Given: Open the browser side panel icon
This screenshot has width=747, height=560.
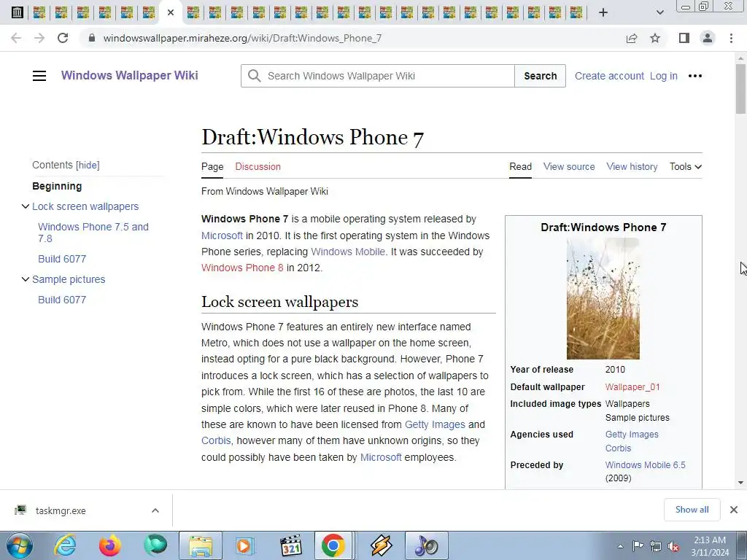Looking at the screenshot, I should pos(684,38).
